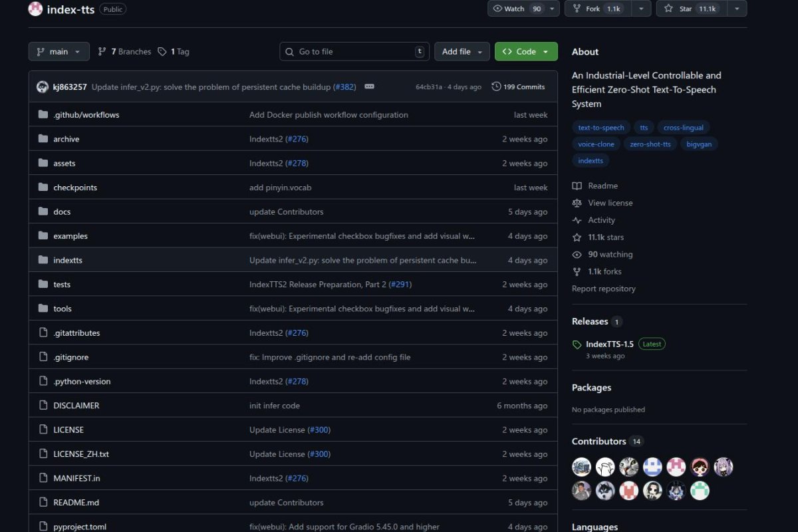Screen dimensions: 798x532
Task: Open the checkpoints folder icon
Action: [43, 187]
